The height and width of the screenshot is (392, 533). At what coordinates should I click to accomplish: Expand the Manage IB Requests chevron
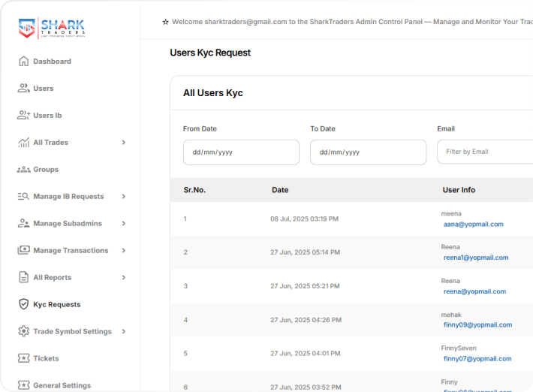pos(124,197)
